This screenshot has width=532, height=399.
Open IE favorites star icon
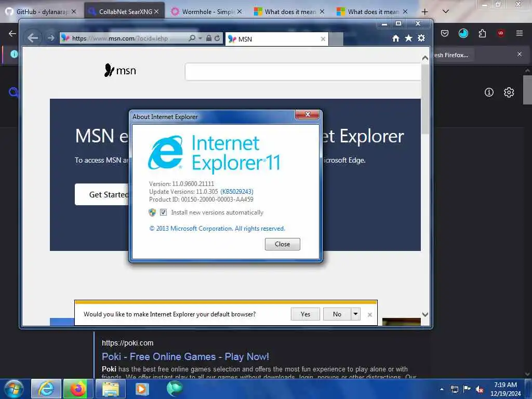pos(408,38)
